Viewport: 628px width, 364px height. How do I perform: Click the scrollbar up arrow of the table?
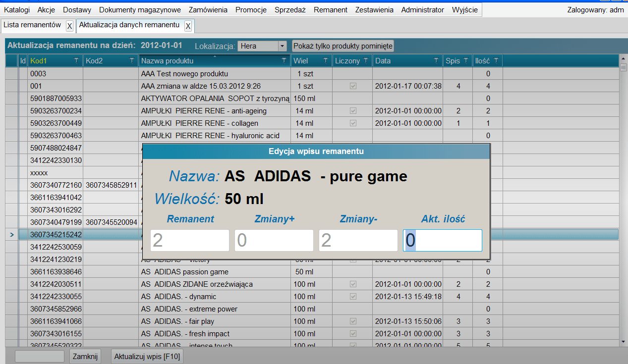(623, 58)
